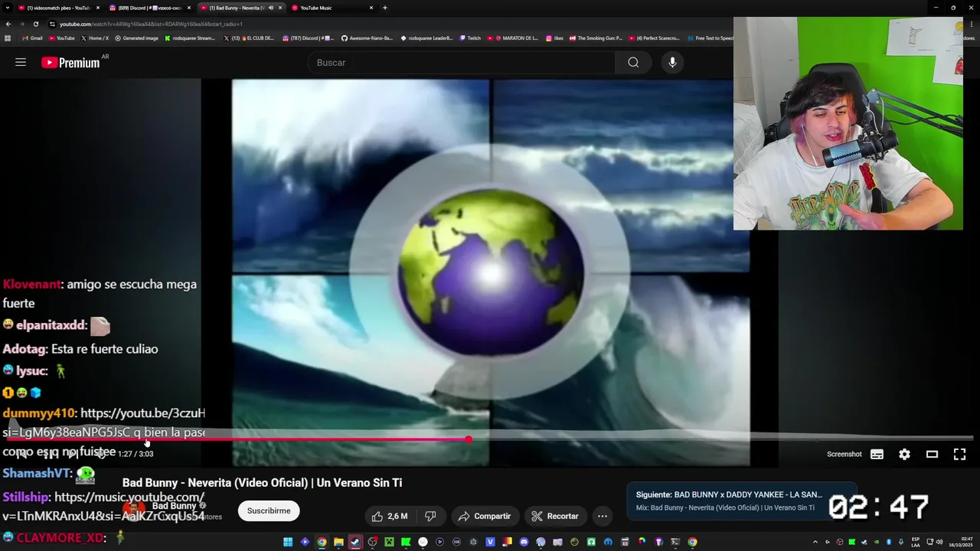This screenshot has width=980, height=551.
Task: Open File Explorer from taskbar
Action: pos(338,542)
